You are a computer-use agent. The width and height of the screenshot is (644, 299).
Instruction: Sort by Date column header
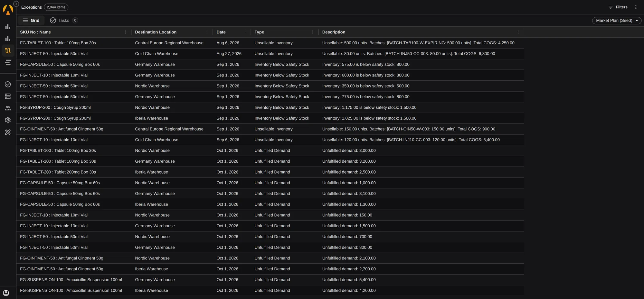(221, 32)
